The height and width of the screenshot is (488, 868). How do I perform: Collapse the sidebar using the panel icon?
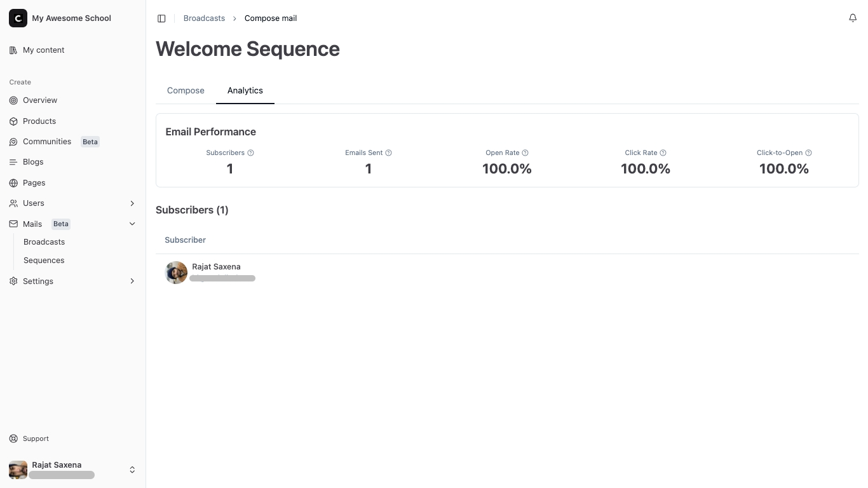(161, 18)
